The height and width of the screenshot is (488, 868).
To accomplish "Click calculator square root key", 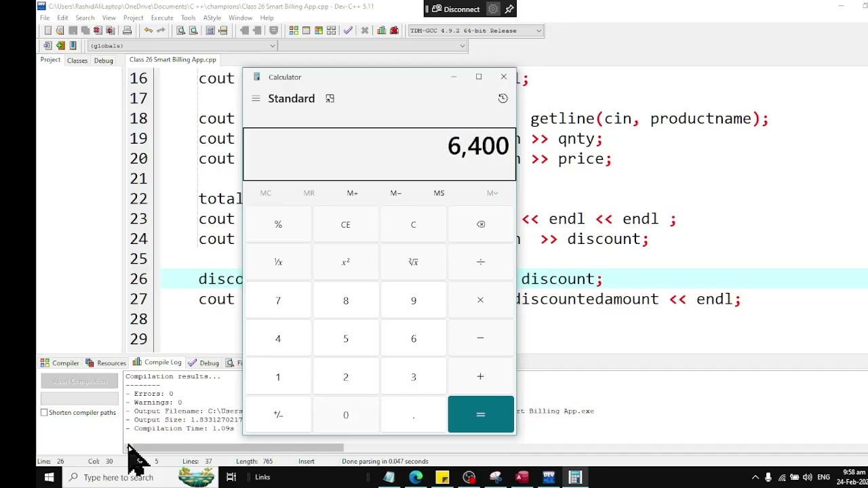I will [x=413, y=262].
